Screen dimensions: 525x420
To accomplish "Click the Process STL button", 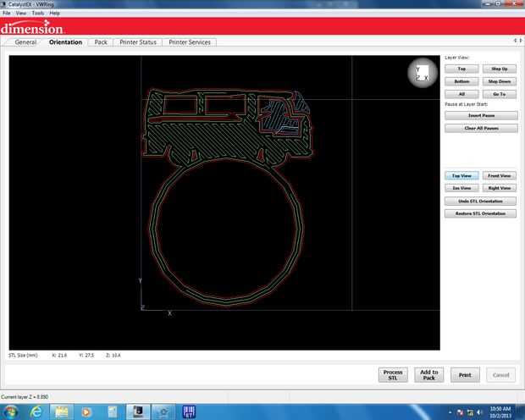I will pos(393,375).
